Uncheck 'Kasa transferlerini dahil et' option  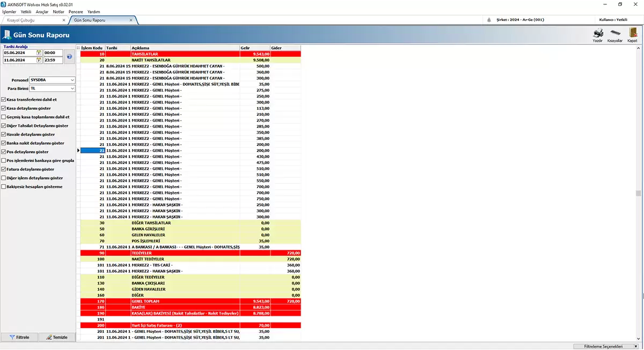point(4,100)
